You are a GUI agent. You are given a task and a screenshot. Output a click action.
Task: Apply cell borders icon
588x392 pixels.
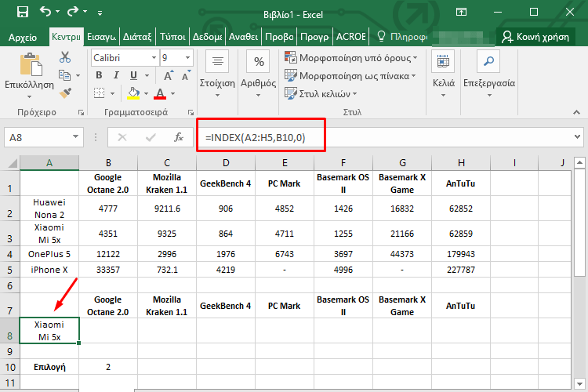tap(99, 93)
